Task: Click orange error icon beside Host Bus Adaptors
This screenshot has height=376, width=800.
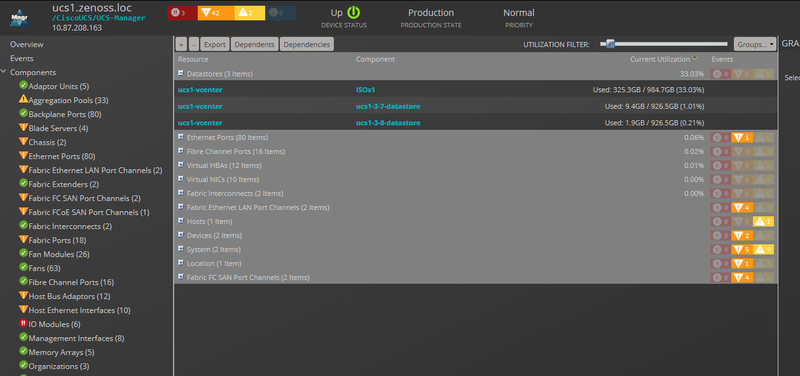Action: click(23, 295)
